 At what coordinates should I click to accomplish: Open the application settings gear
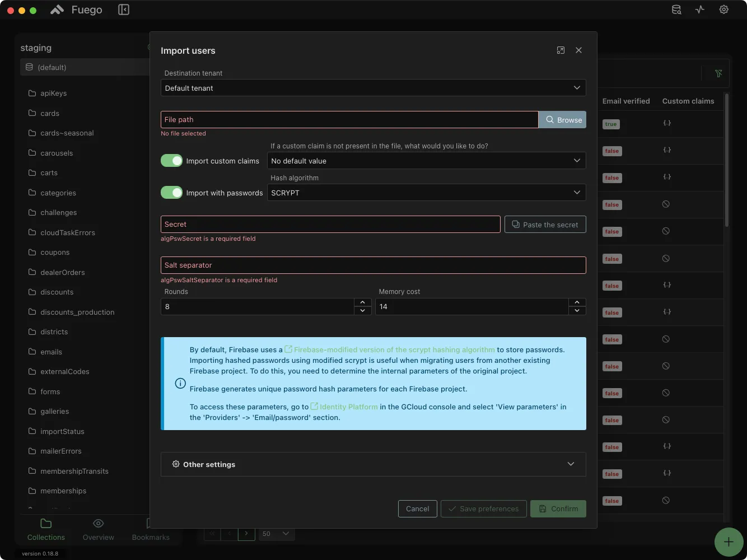pos(723,10)
